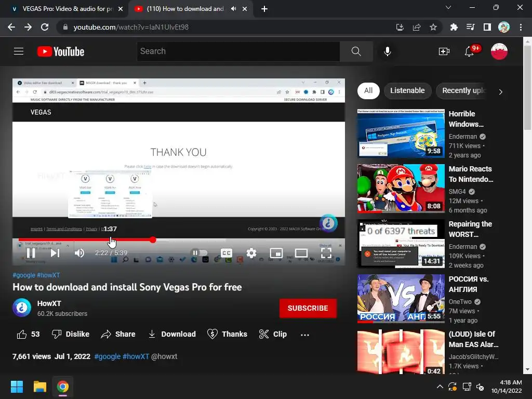Click the red progress bar scrubber handle
Screen dimensions: 532x399
pyautogui.click(x=153, y=240)
